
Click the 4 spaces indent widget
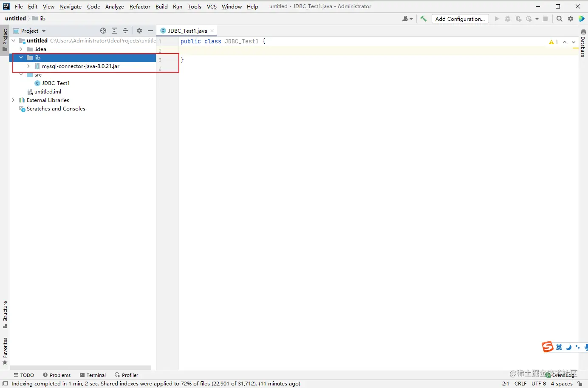tap(562, 383)
